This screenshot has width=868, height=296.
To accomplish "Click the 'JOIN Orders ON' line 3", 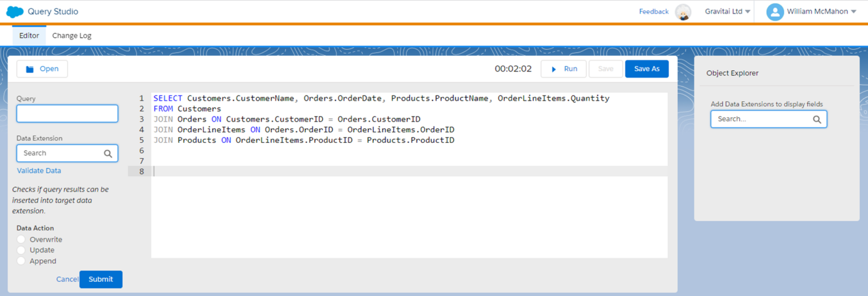I will click(x=287, y=119).
